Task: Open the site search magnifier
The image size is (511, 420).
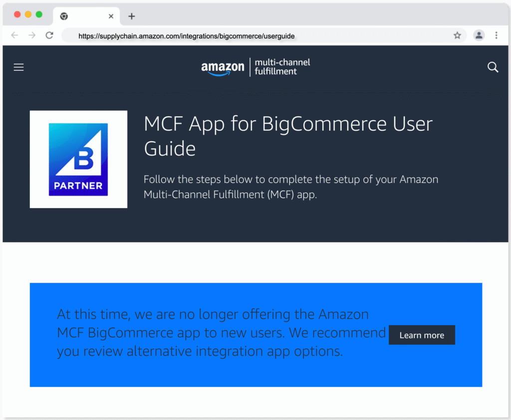Action: [493, 67]
